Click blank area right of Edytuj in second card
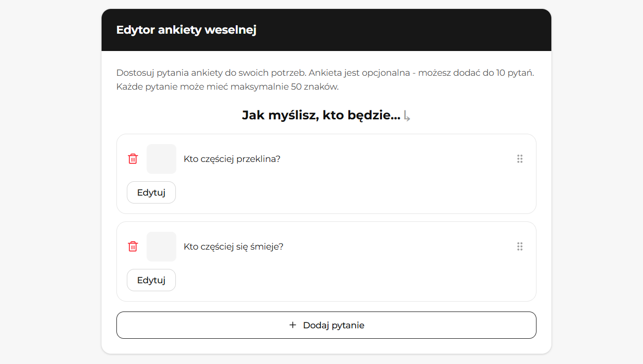This screenshot has width=643, height=364. (x=347, y=280)
